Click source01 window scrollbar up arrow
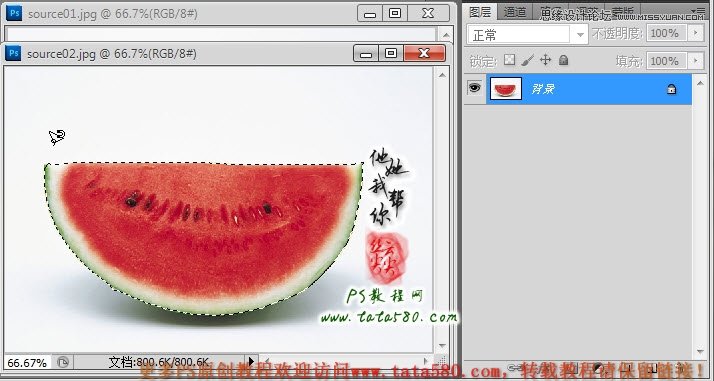Viewport: 714px width, 381px height. point(446,35)
